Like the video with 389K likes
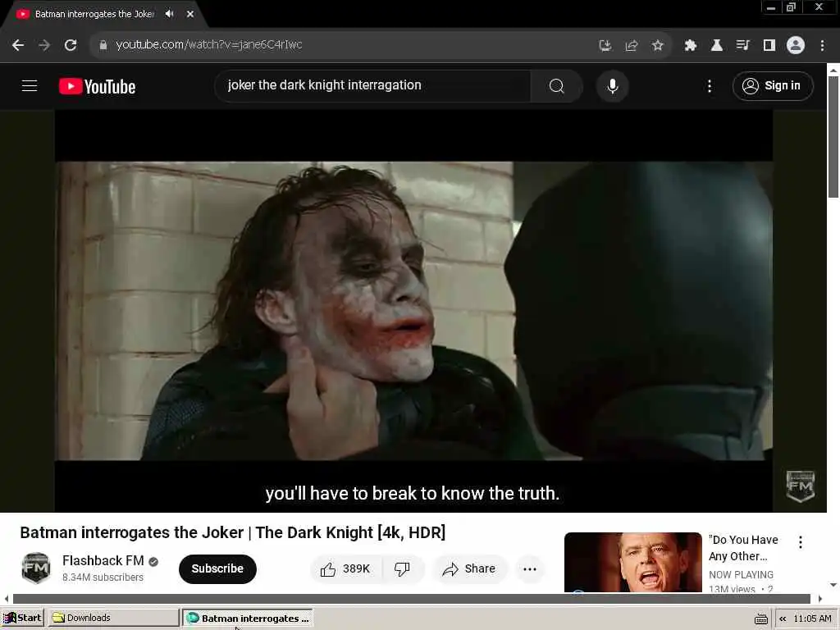This screenshot has height=630, width=840. click(345, 569)
